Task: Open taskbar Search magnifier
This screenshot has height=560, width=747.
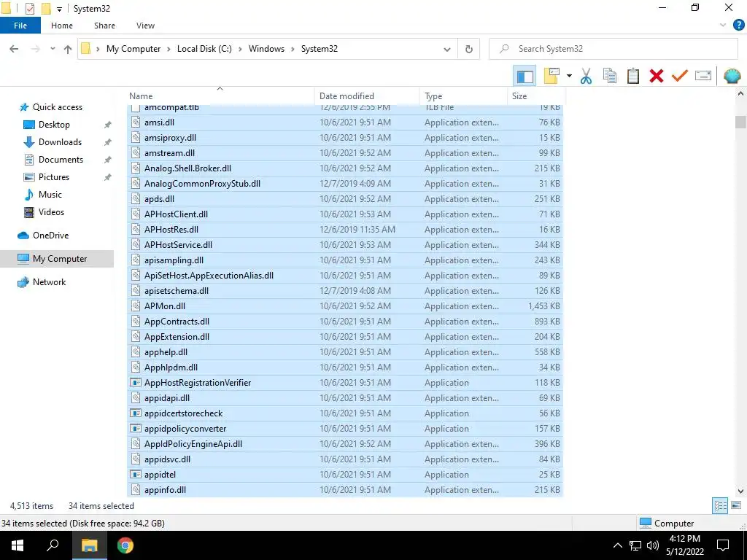Action: click(x=53, y=545)
